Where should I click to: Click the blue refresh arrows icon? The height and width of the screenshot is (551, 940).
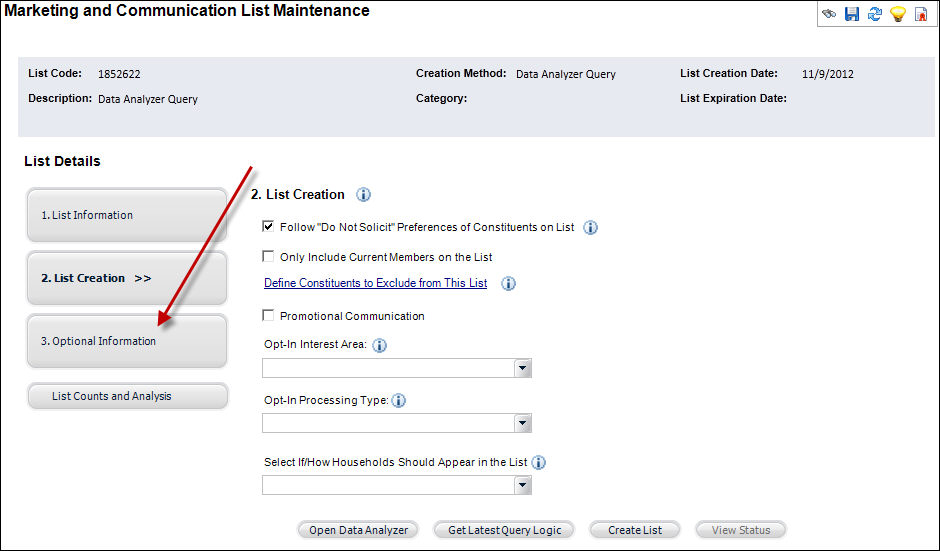(x=875, y=14)
